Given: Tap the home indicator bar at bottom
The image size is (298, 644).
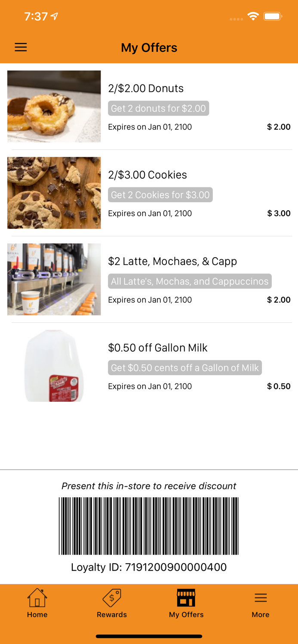Looking at the screenshot, I should (149, 636).
